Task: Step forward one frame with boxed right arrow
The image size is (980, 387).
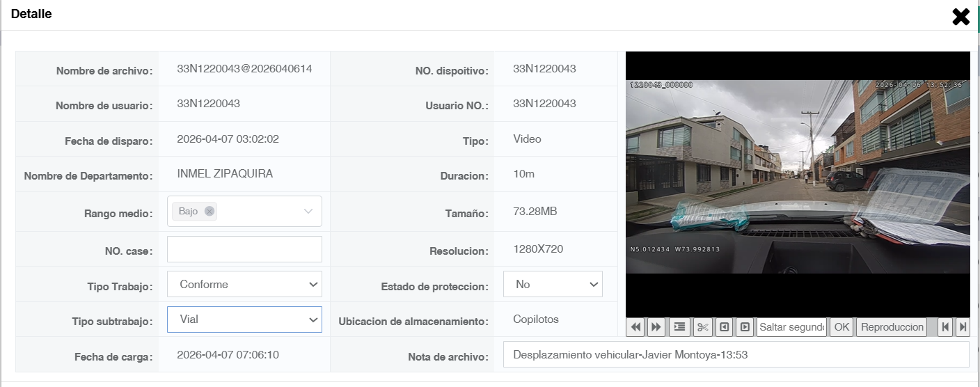Action: coord(745,327)
